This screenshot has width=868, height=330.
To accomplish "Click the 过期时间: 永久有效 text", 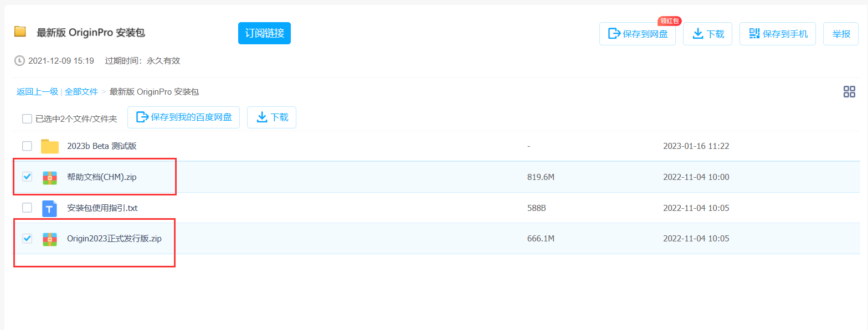I will tap(142, 61).
